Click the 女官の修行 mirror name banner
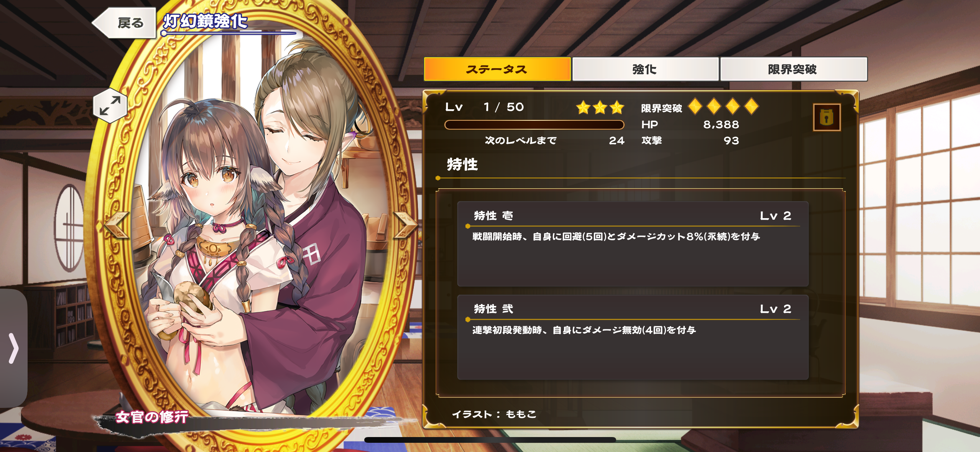Image resolution: width=980 pixels, height=452 pixels. point(152,417)
